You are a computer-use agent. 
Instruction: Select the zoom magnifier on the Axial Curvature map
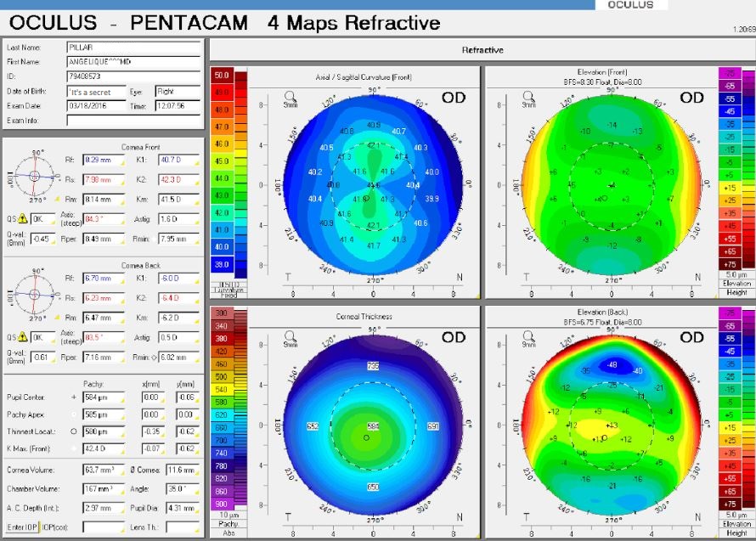[x=290, y=95]
